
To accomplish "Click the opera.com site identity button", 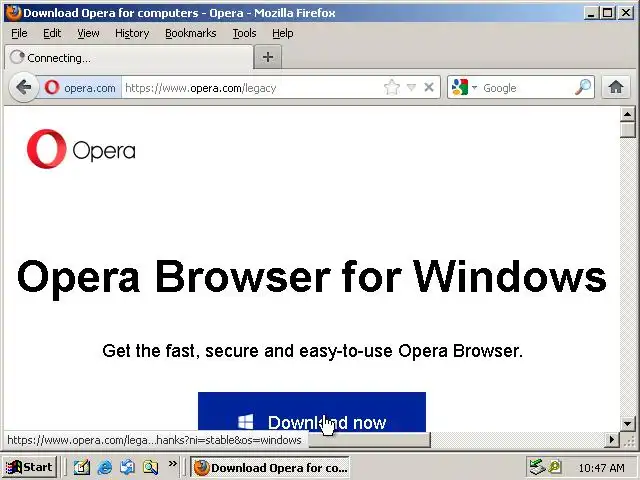I will 80,88.
